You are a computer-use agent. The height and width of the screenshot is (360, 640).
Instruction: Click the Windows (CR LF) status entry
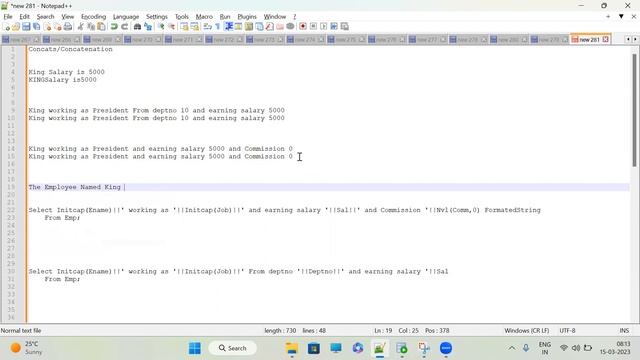click(527, 331)
